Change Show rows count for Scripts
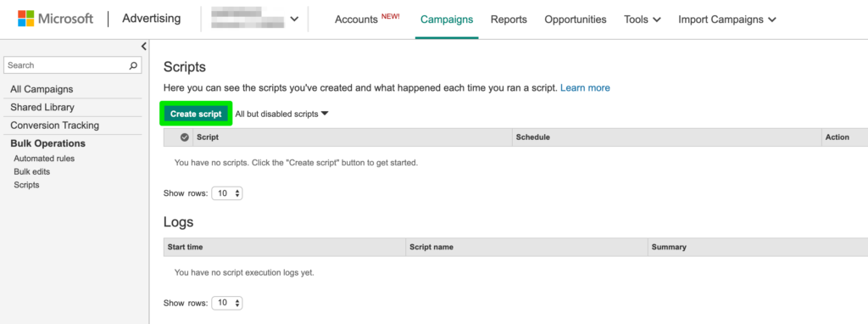This screenshot has height=324, width=868. tap(227, 194)
